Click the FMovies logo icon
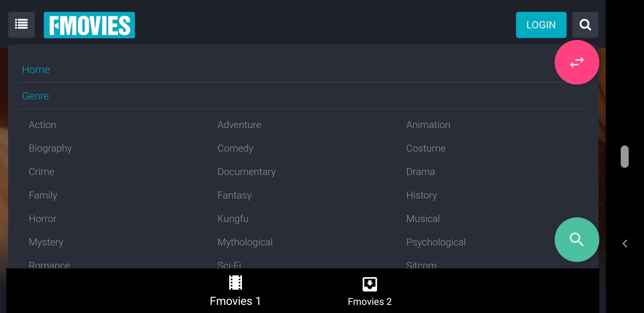The width and height of the screenshot is (644, 313). click(90, 25)
